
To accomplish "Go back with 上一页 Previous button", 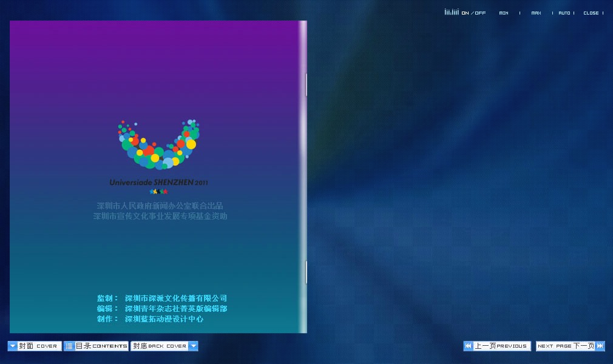I will [x=497, y=346].
